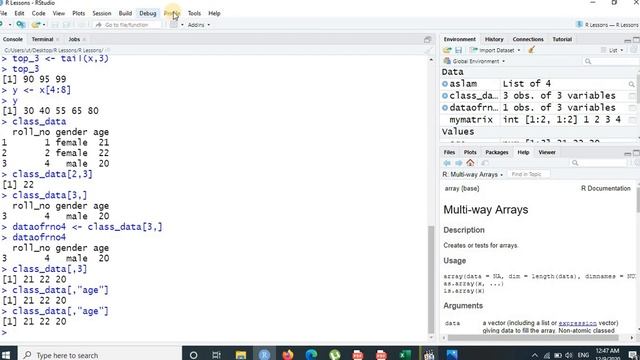Expand the dataofrno4 data frame entry
Image resolution: width=640 pixels, height=360 pixels.
(x=445, y=108)
